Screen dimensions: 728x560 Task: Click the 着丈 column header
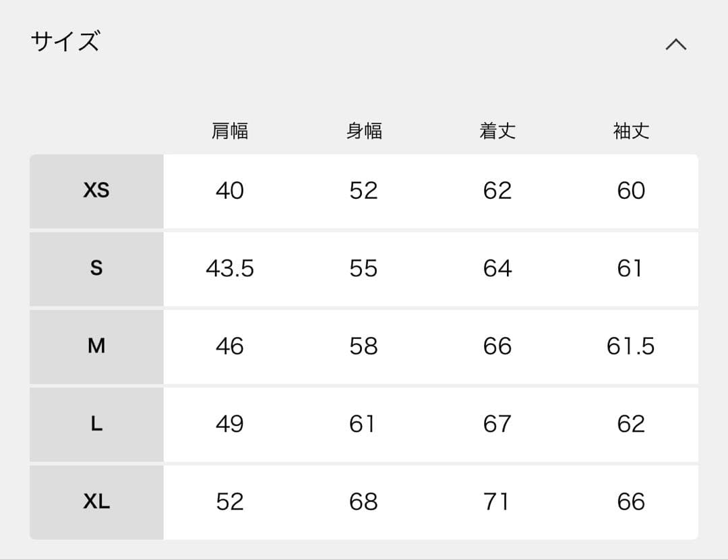pos(497,131)
